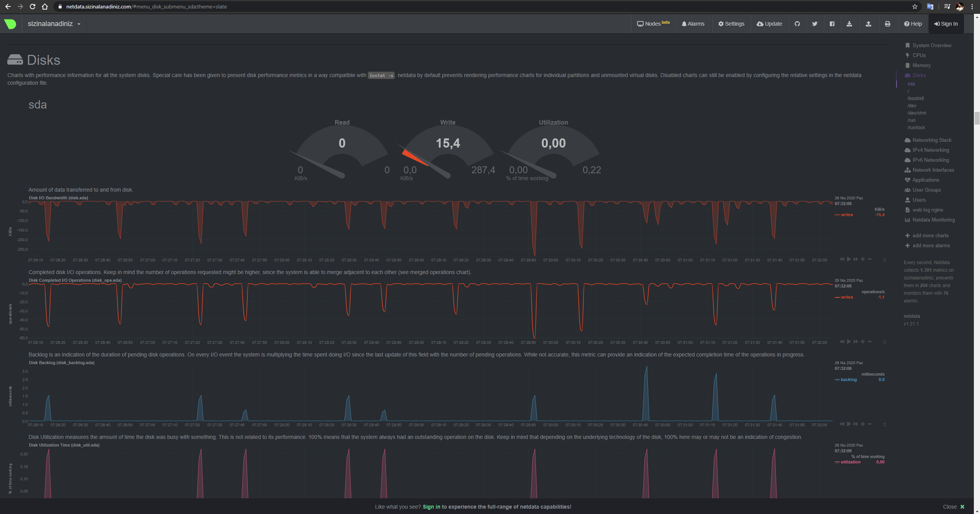Image resolution: width=980 pixels, height=514 pixels.
Task: Click the Write gauge showing 15,4
Action: point(448,151)
